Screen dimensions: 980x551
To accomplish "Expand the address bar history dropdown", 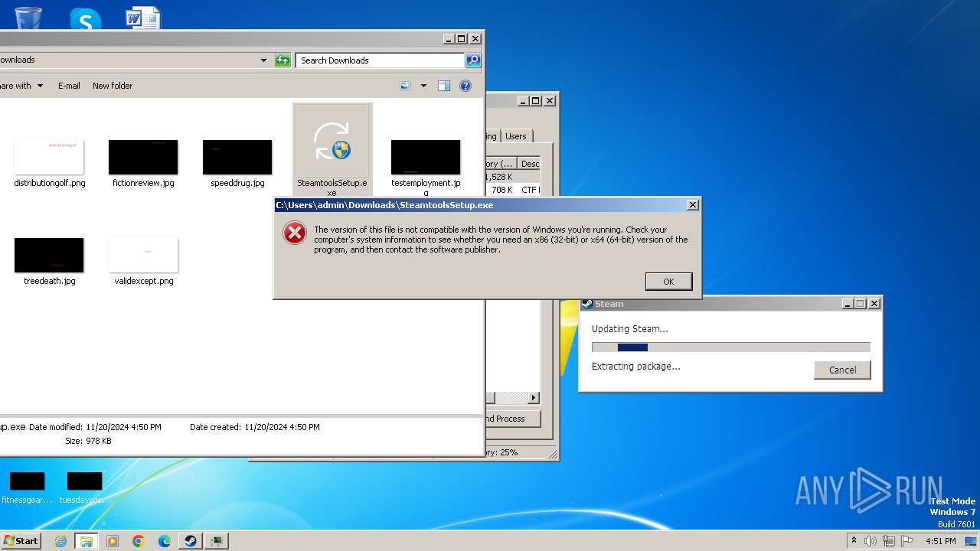I will (x=263, y=60).
